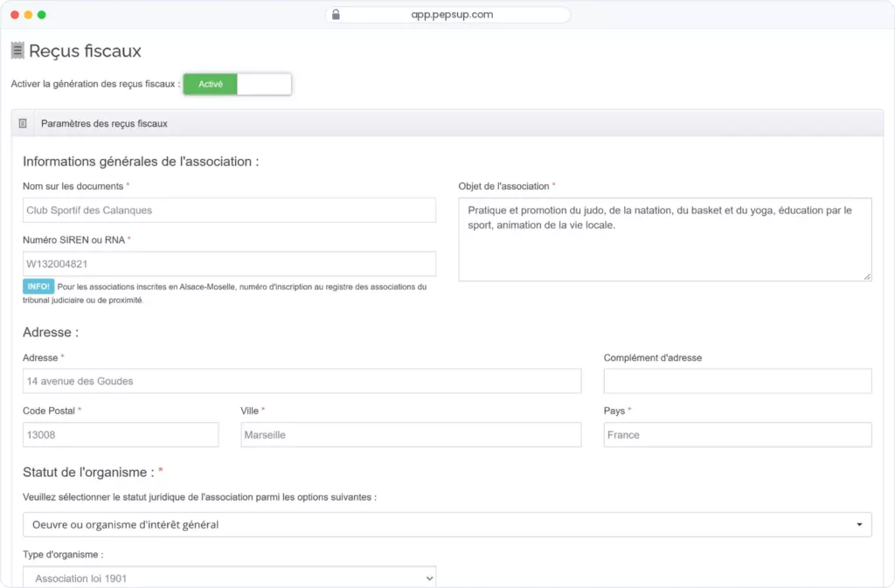The image size is (895, 588).
Task: Click the padlock icon in address bar
Action: tap(336, 14)
